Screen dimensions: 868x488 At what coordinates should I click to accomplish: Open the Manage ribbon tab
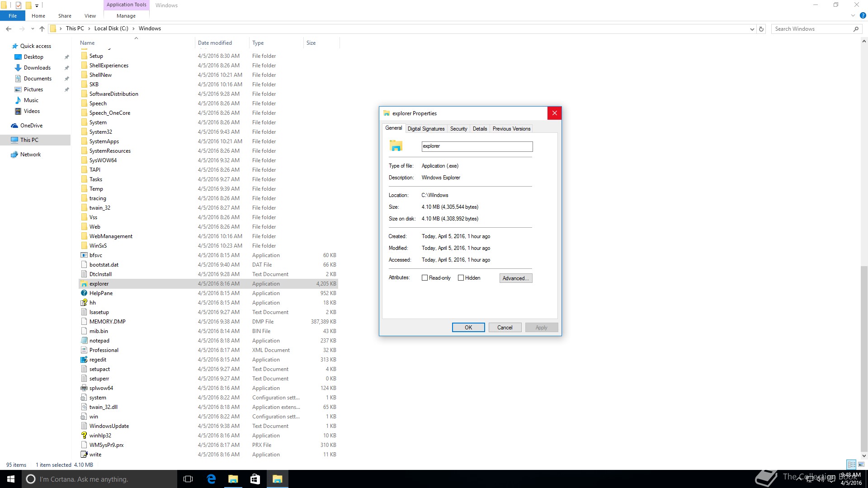click(x=126, y=16)
